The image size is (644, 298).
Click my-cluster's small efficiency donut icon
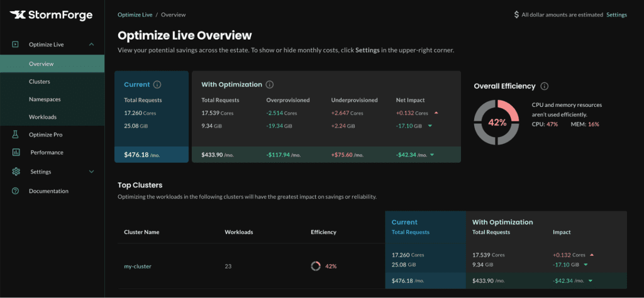(x=316, y=266)
